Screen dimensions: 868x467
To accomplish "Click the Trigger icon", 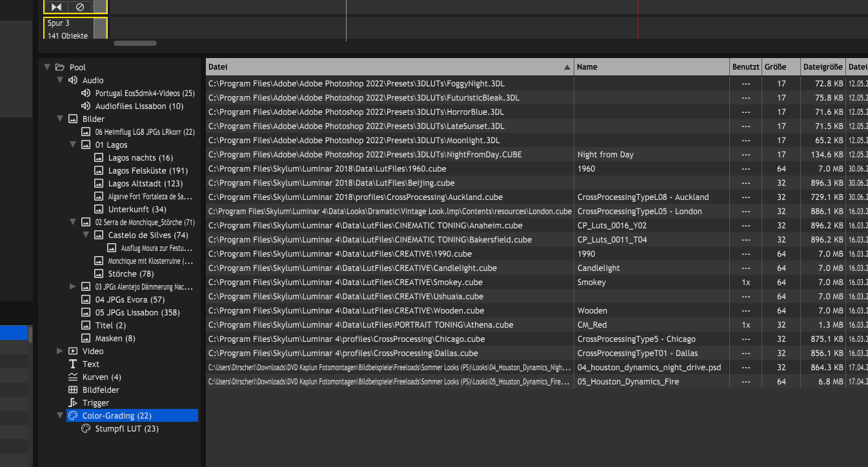I will [x=73, y=402].
